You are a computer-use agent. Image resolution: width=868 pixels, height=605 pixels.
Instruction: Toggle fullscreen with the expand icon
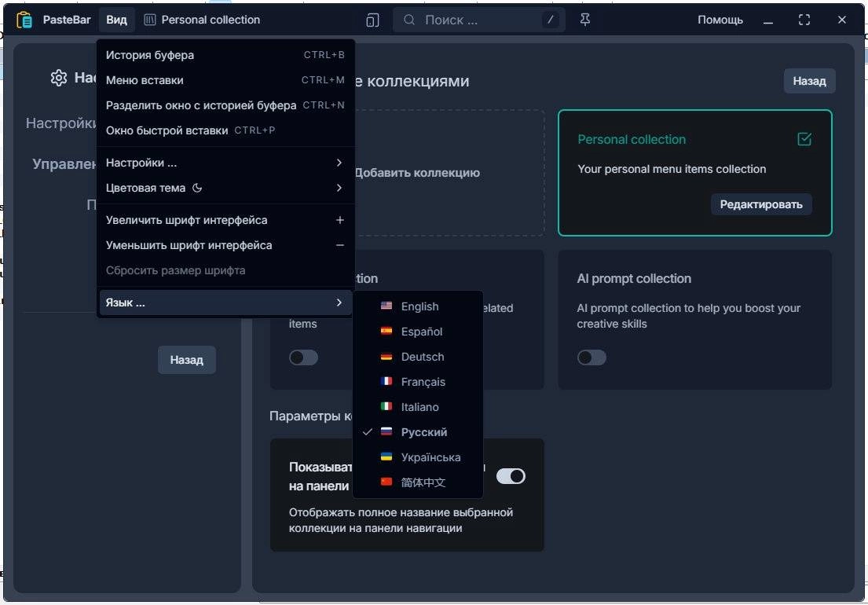point(804,20)
